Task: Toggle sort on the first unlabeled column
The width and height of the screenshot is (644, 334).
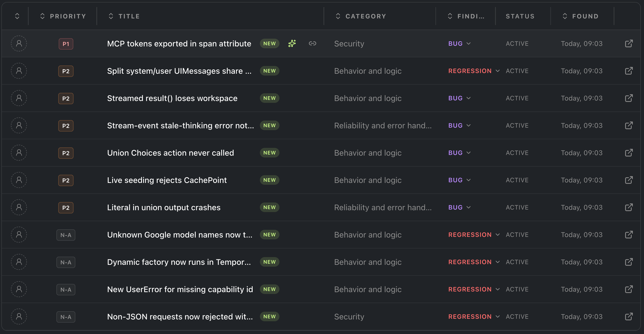Action: click(17, 16)
